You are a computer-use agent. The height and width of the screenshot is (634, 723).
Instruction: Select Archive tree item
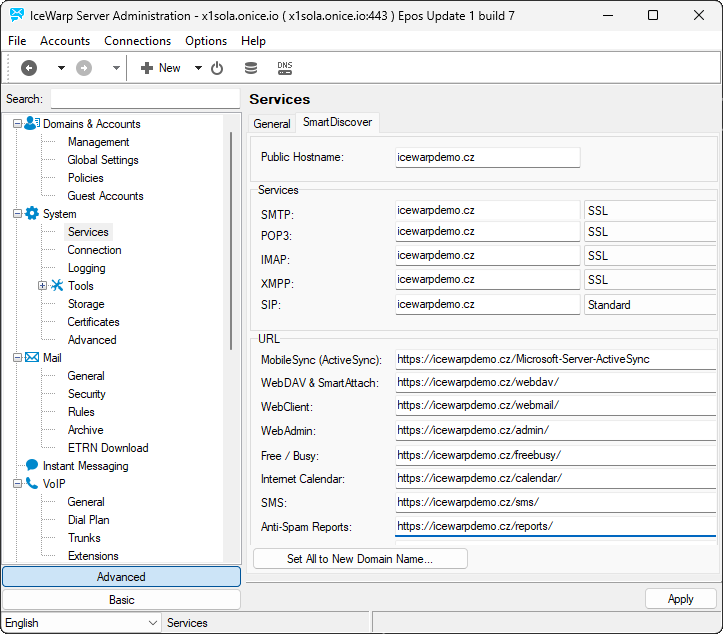click(85, 430)
